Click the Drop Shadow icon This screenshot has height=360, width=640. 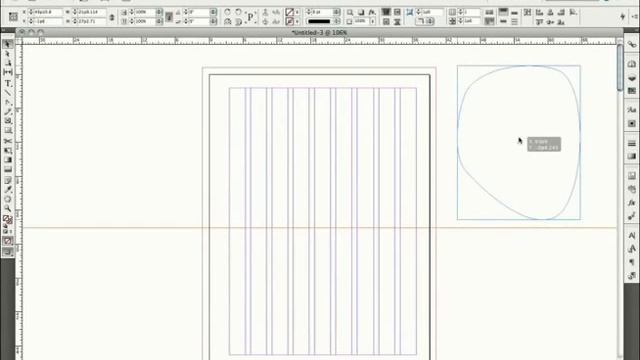point(361,12)
